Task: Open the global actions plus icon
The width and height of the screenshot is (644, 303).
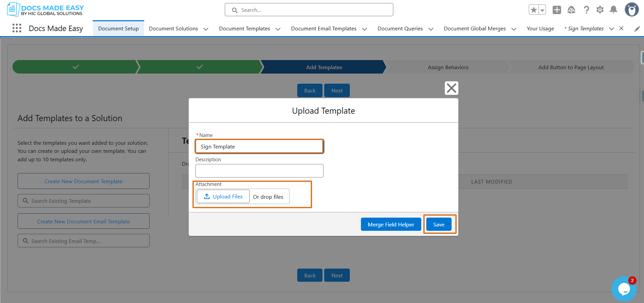Action: (557, 10)
